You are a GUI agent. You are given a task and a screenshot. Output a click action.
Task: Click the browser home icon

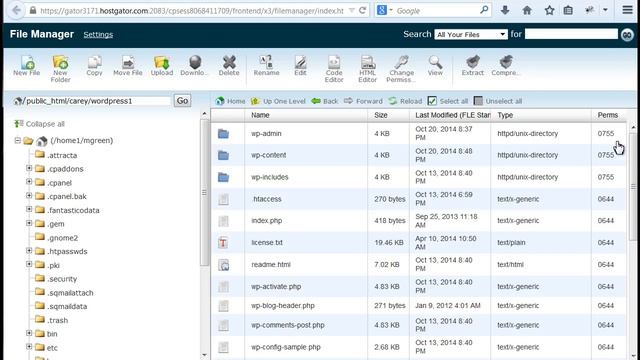coord(527,10)
